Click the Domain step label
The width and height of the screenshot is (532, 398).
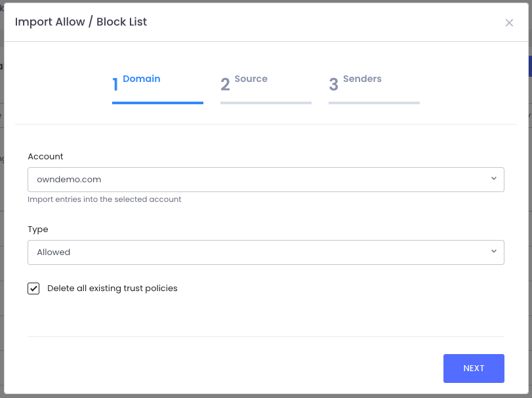click(x=141, y=79)
